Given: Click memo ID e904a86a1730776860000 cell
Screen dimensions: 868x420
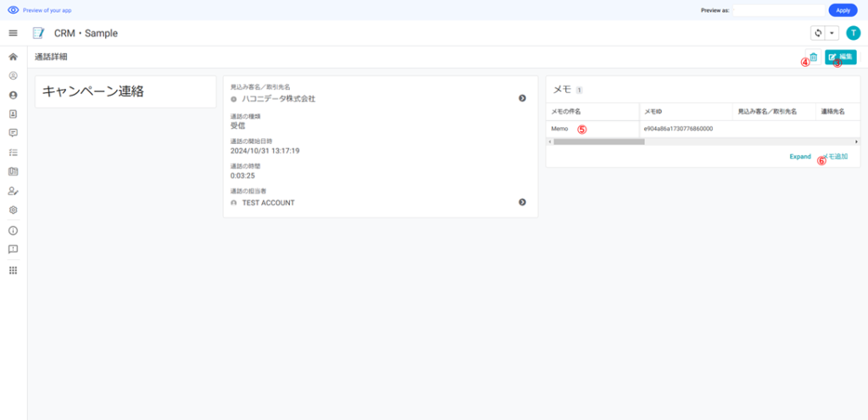Looking at the screenshot, I should click(678, 128).
